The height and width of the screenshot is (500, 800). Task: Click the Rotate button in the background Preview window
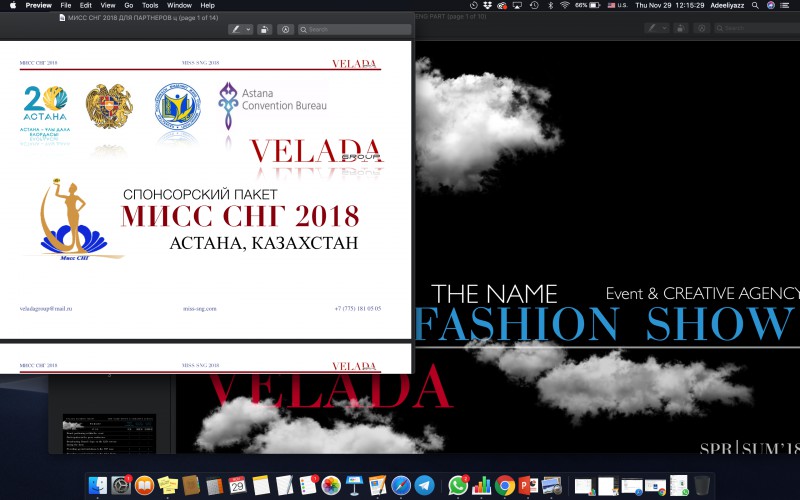680,29
